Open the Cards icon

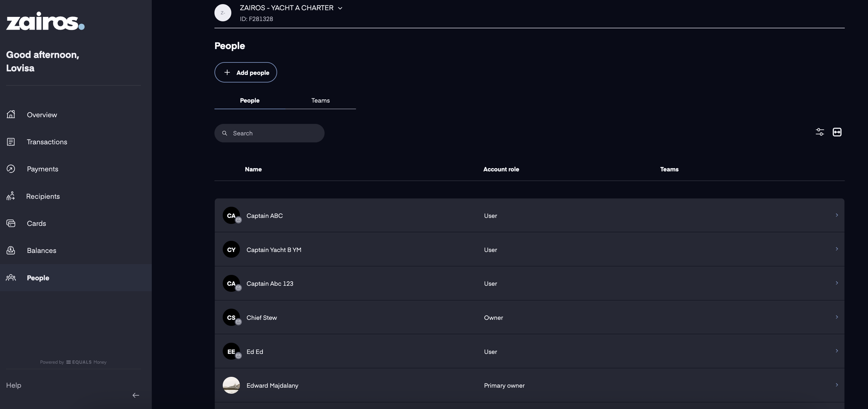pyautogui.click(x=11, y=223)
